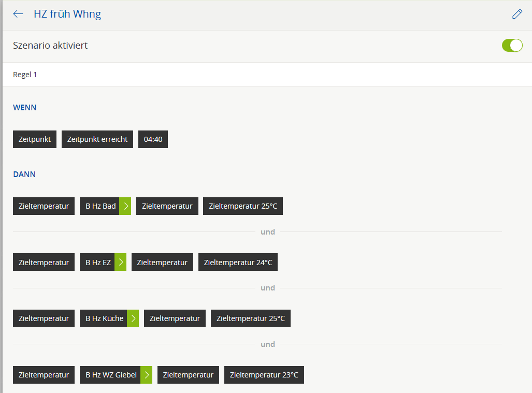Select the B Hz WZ Giebel device label
The width and height of the screenshot is (532, 393).
110,375
